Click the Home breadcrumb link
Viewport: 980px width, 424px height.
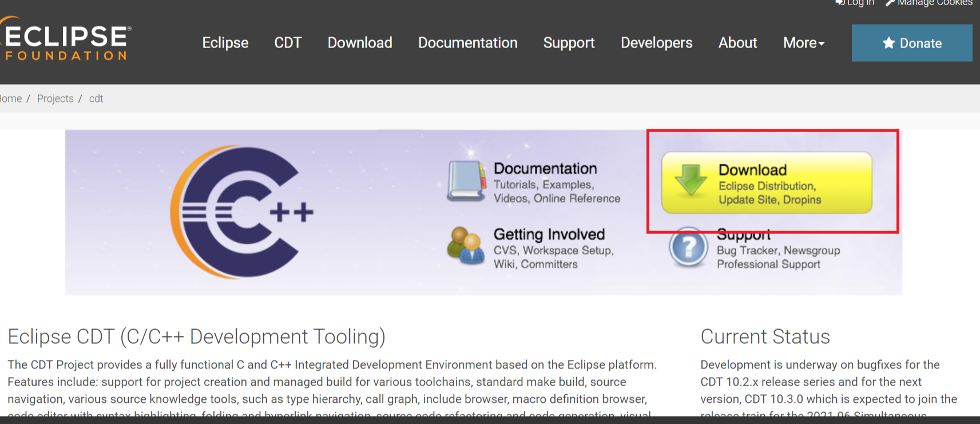coord(11,98)
